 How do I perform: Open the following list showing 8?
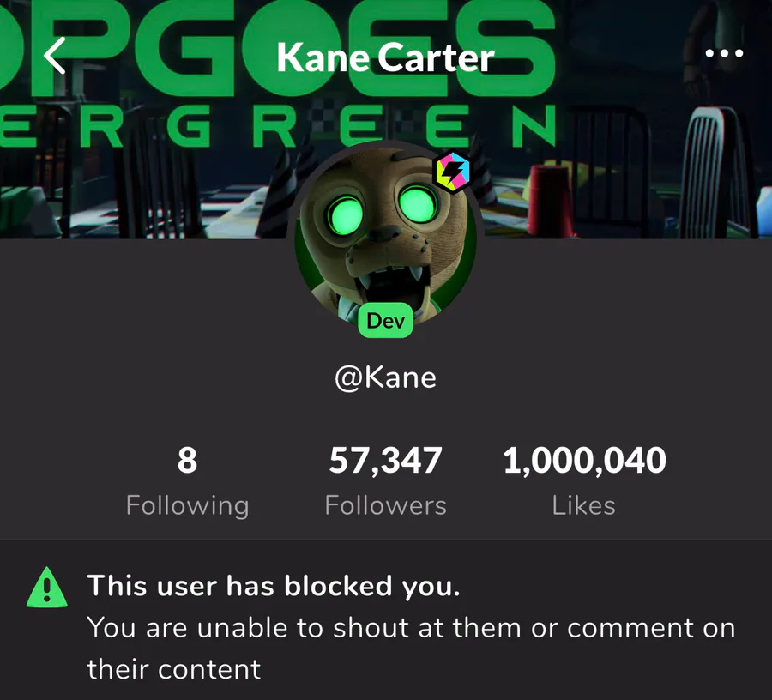point(187,461)
